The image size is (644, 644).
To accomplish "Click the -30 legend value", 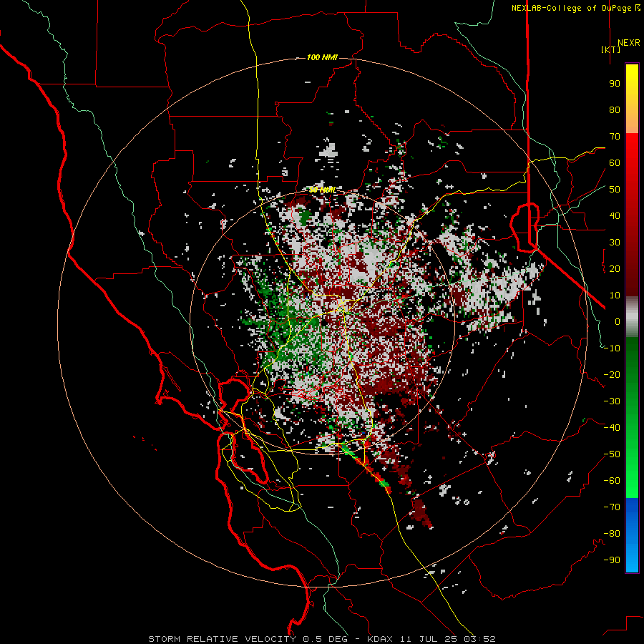I will 612,401.
